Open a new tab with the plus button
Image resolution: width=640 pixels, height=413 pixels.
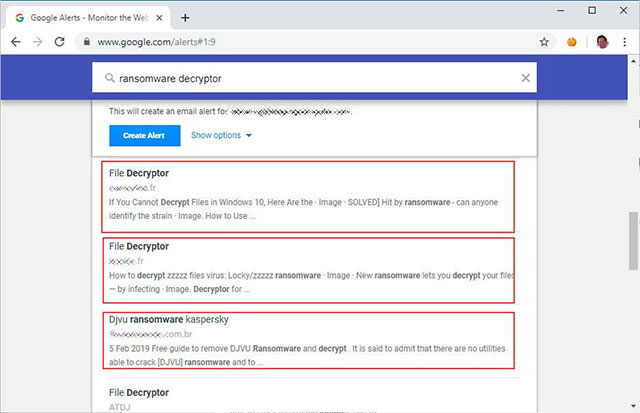tap(185, 18)
